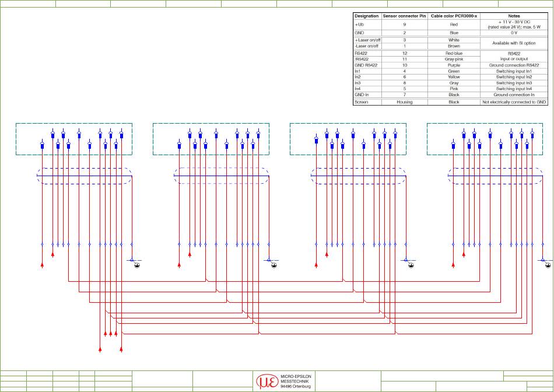Click the 'Gray' cable color in the In3 row
This screenshot has width=554, height=392.
pyautogui.click(x=454, y=83)
